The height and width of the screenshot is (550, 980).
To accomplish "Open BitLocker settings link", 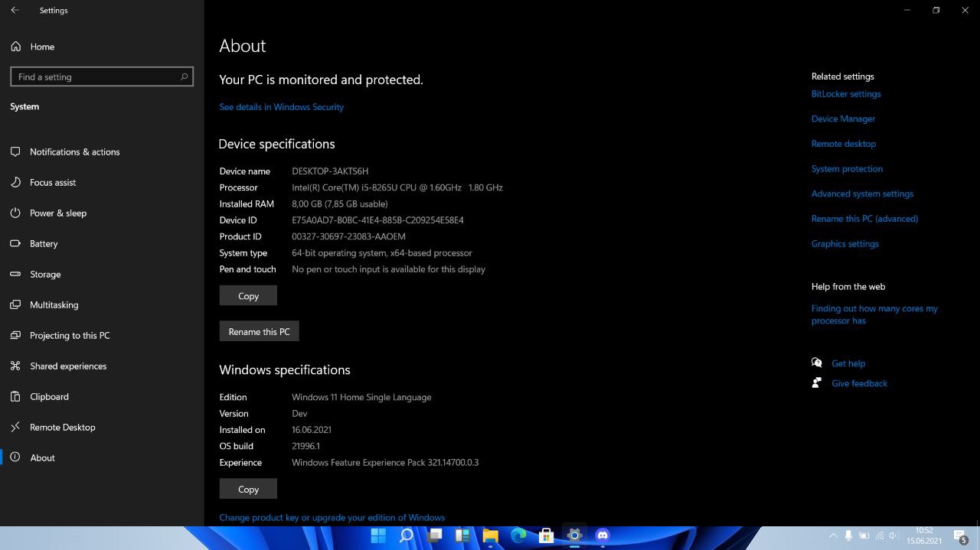I will click(x=846, y=94).
